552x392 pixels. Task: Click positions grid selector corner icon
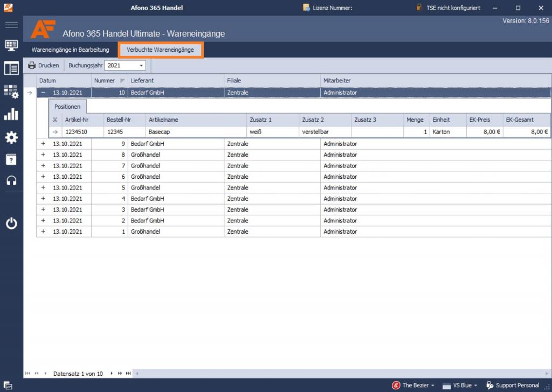(55, 120)
